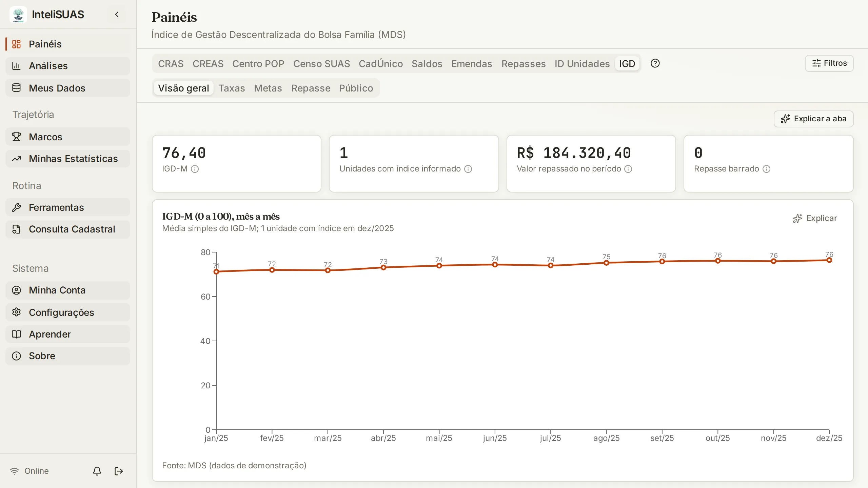Open the Painéis sidebar item
The height and width of the screenshot is (488, 868).
pos(68,44)
